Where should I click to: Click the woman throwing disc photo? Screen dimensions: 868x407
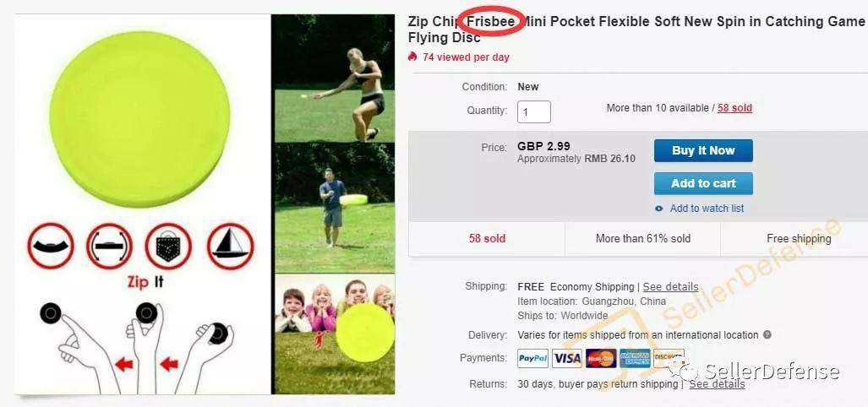point(335,79)
